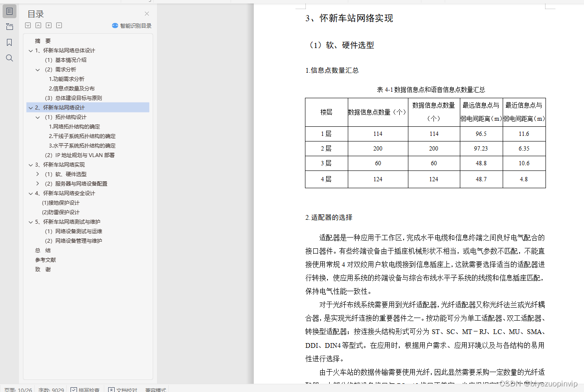This screenshot has height=392, width=584.
Task: Click the expand-all plus icon above outline
Action: click(x=48, y=25)
